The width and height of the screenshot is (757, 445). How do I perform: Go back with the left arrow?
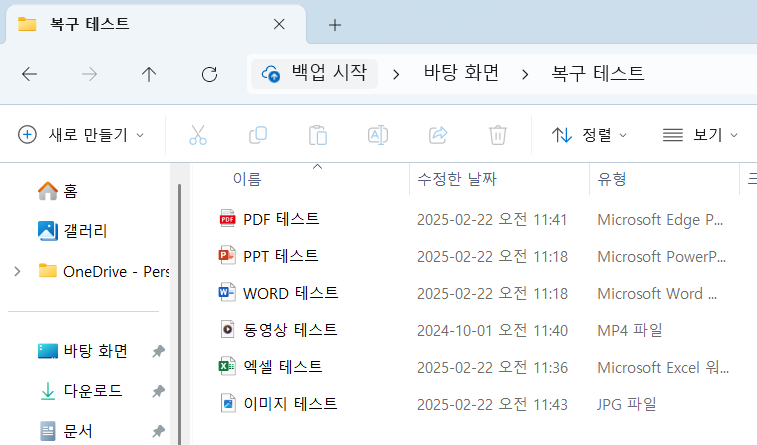click(x=29, y=74)
